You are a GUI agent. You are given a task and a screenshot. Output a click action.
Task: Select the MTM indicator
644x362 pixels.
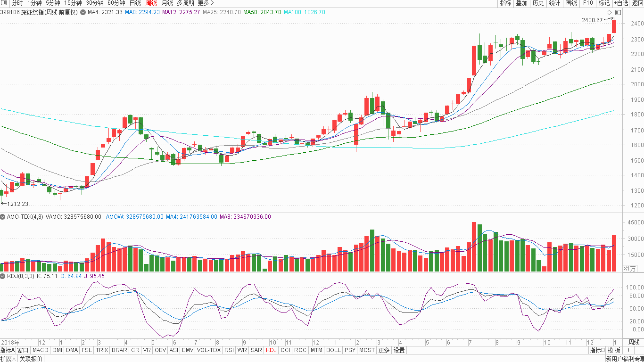(317, 350)
